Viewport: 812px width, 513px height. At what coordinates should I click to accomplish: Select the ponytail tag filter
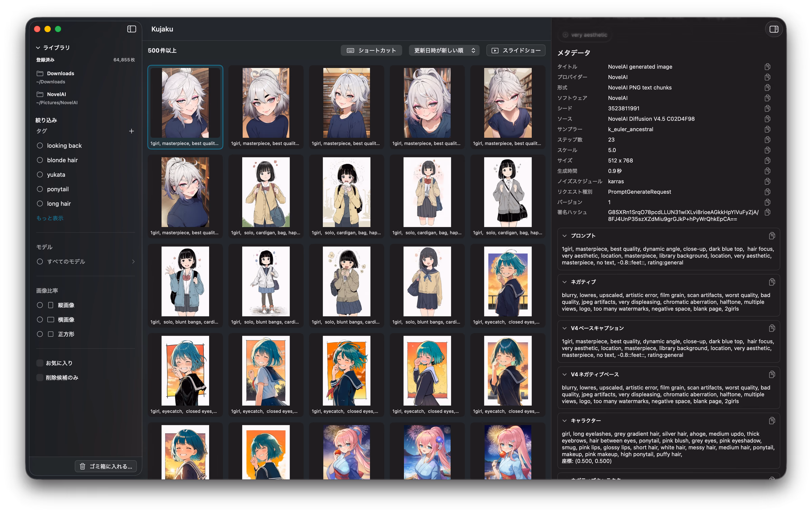40,189
